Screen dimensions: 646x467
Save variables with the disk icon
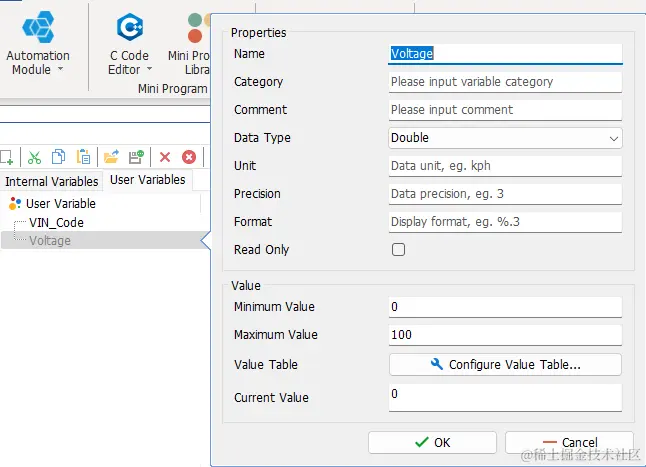click(x=136, y=157)
